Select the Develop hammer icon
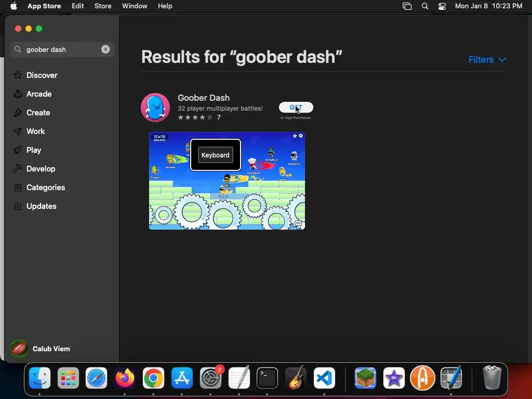 18,168
